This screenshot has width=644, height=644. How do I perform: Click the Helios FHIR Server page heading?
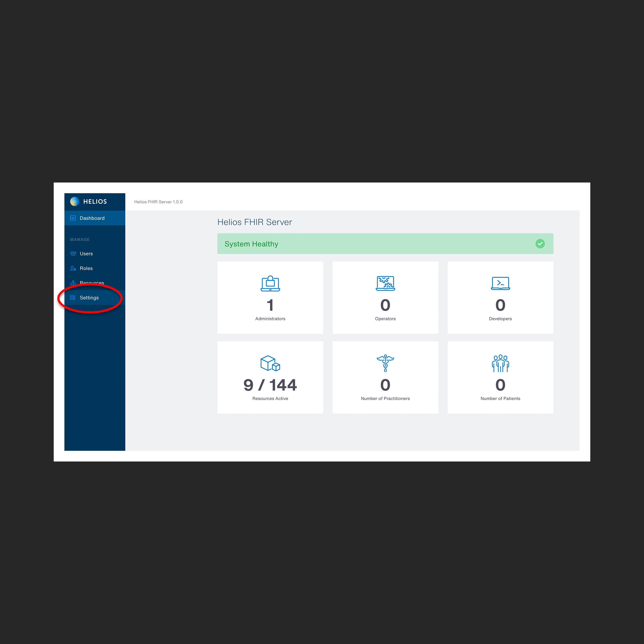point(255,222)
